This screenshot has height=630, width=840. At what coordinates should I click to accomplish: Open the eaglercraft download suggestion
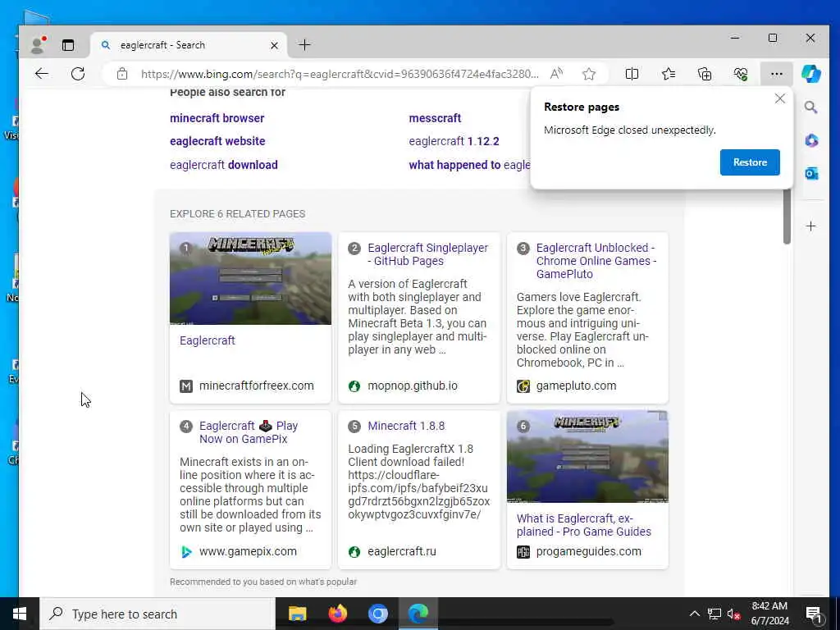[x=224, y=165]
